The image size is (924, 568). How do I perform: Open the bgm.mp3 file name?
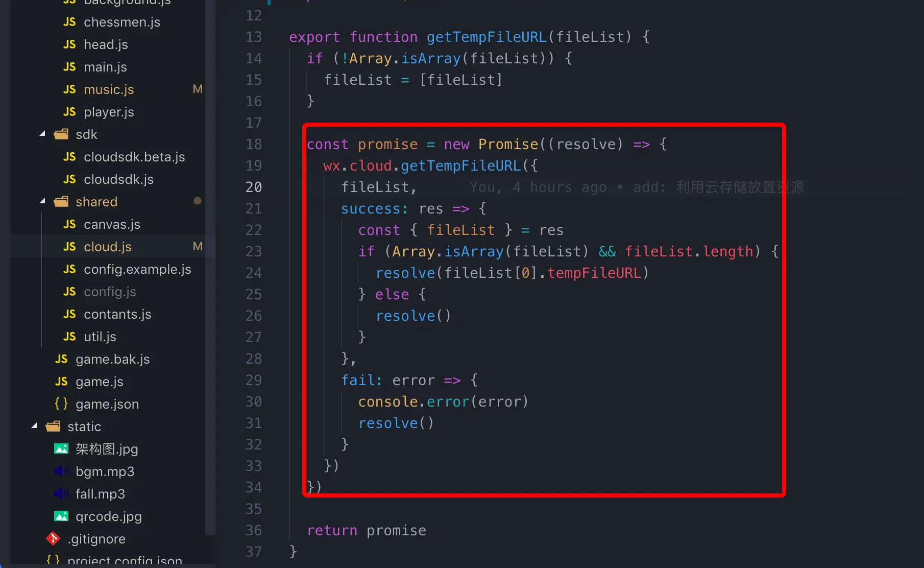(105, 471)
